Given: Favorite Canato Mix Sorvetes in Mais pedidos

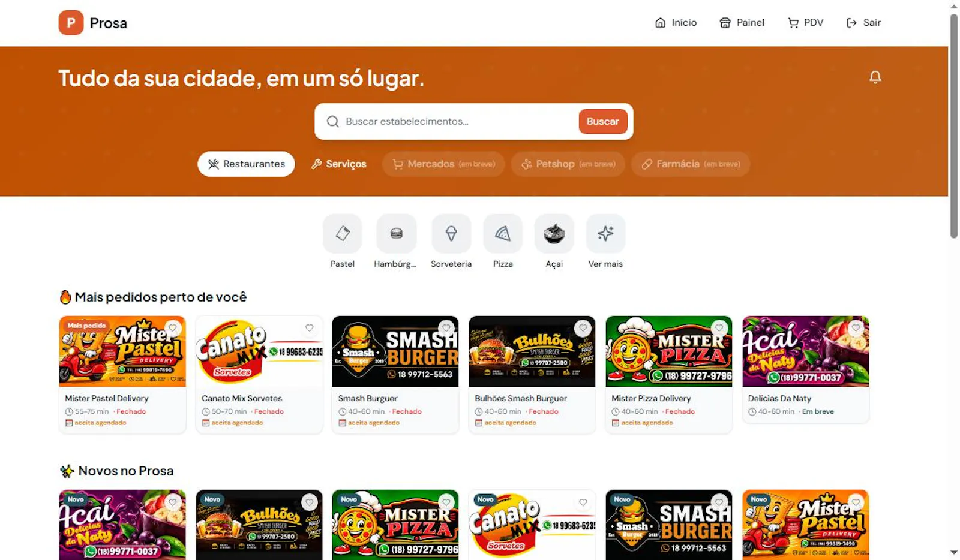Looking at the screenshot, I should pyautogui.click(x=310, y=328).
